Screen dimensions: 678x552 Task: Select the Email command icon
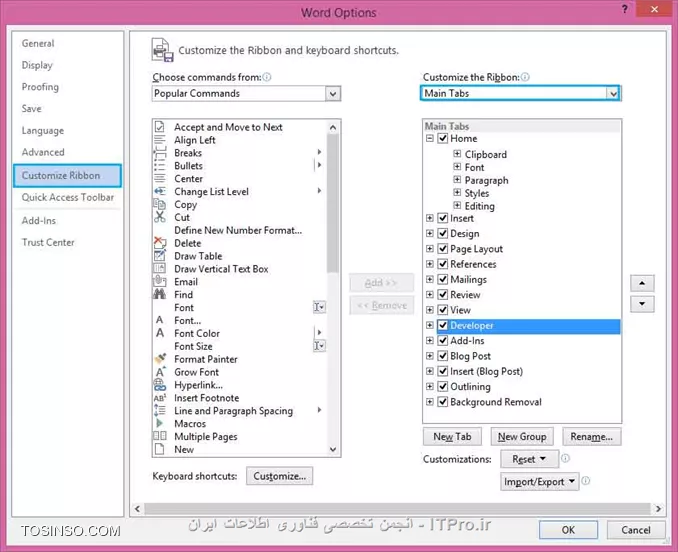click(x=160, y=281)
